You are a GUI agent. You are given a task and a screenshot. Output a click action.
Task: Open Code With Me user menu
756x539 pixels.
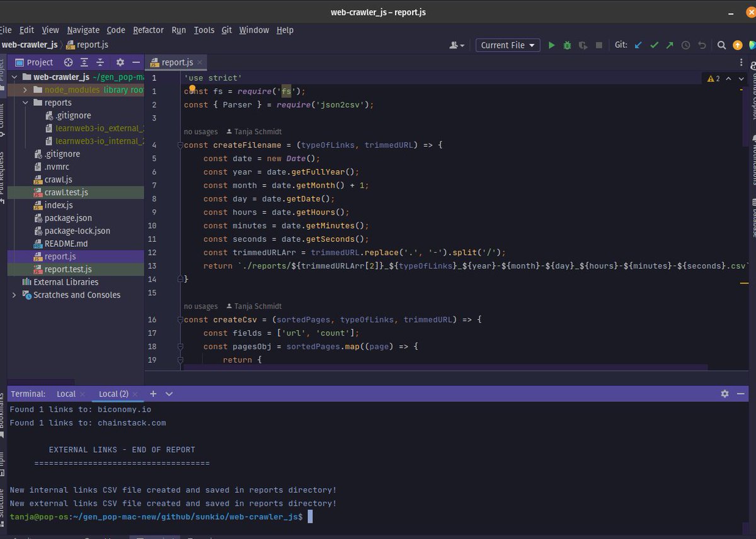point(457,45)
